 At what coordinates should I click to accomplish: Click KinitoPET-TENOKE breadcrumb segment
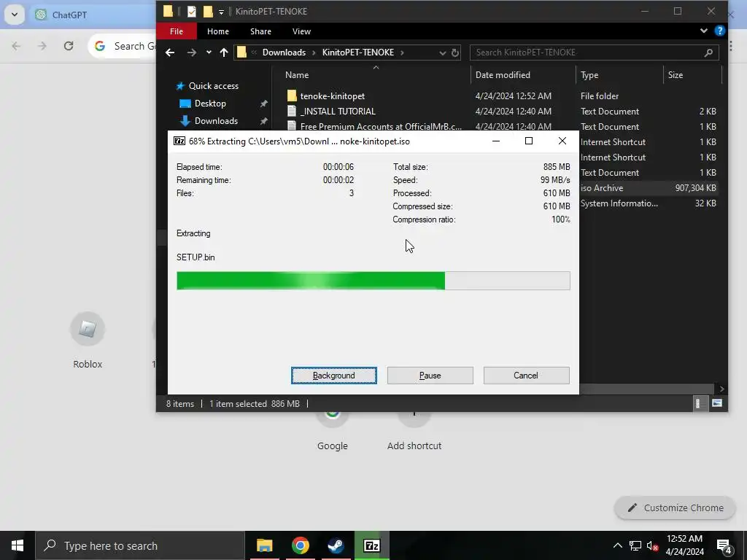(357, 52)
